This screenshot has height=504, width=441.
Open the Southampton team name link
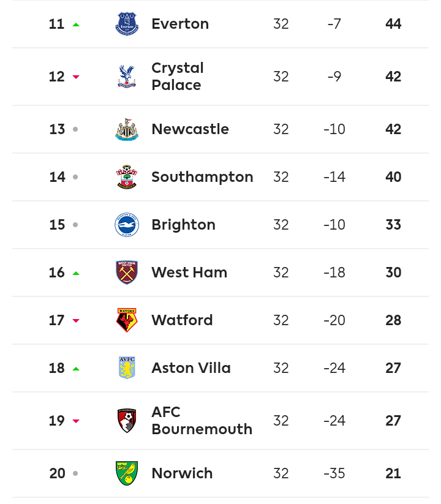[202, 177]
